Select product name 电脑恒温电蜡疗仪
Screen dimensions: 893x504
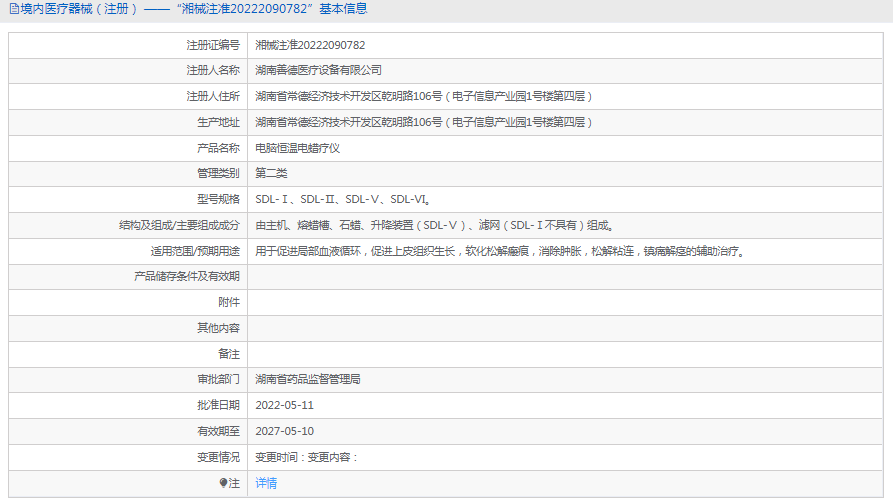(297, 148)
